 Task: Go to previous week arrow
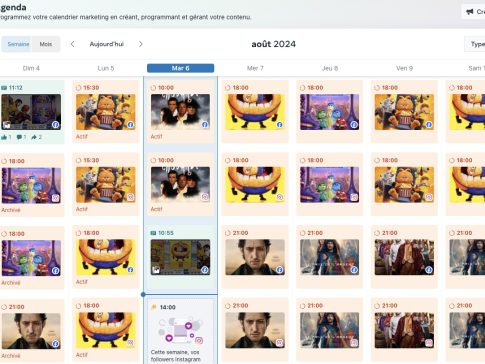[x=73, y=44]
